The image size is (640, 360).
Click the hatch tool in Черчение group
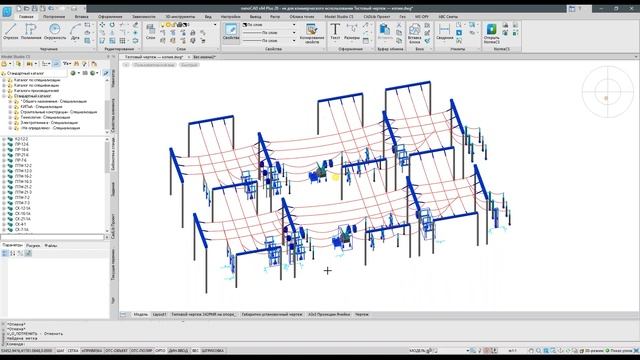tap(87, 40)
